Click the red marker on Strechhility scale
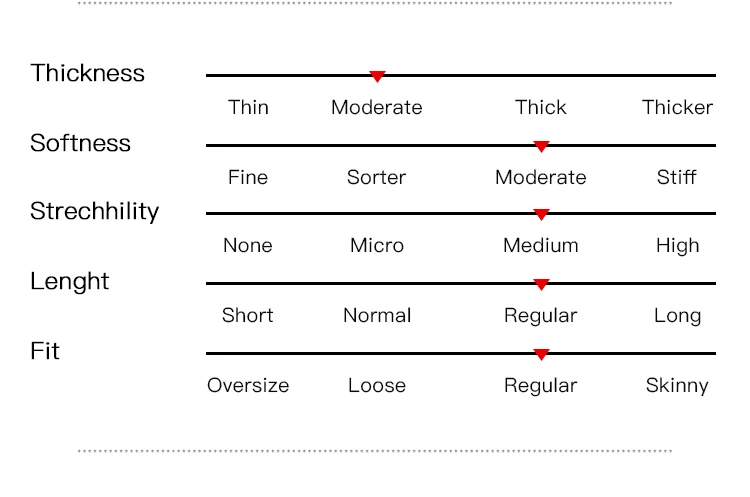750x497 pixels. 541,214
